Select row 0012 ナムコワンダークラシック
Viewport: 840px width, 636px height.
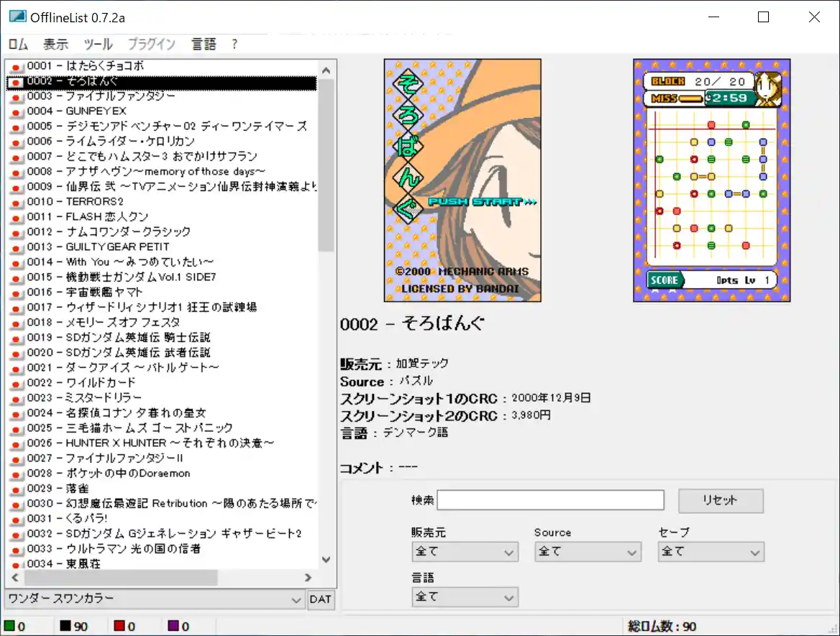coord(161,232)
